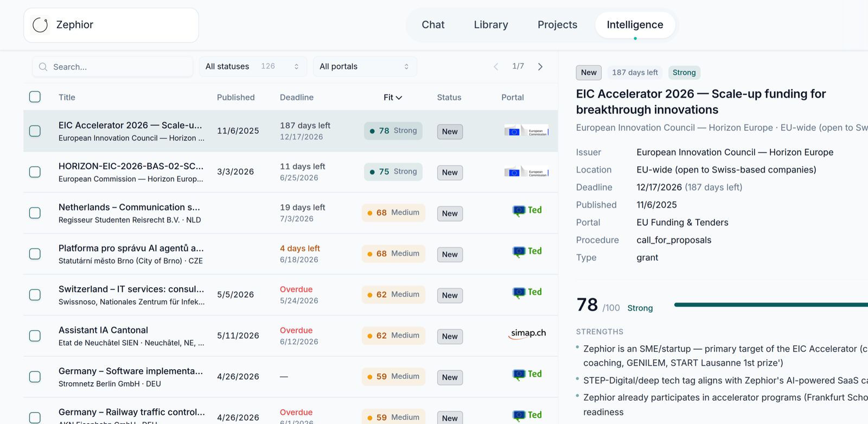Click the 75 Strong fit badge

coord(393,172)
